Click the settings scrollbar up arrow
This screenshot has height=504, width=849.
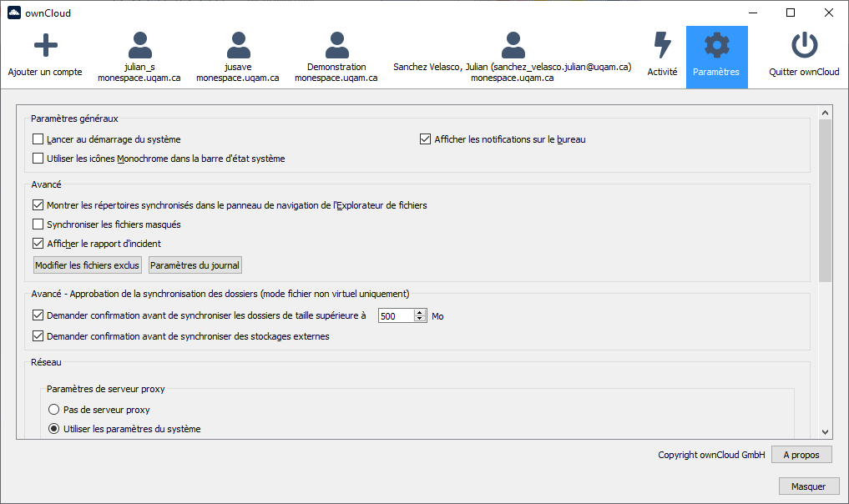(x=825, y=113)
